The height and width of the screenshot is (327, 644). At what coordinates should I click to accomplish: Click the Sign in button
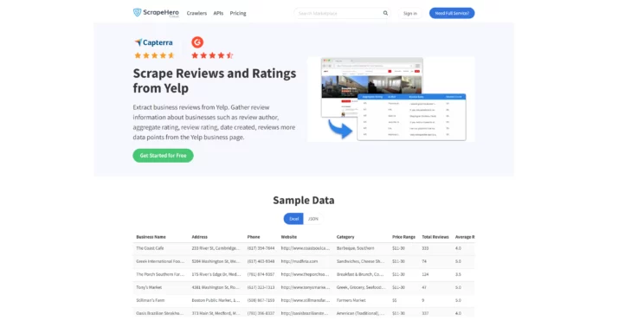click(410, 13)
